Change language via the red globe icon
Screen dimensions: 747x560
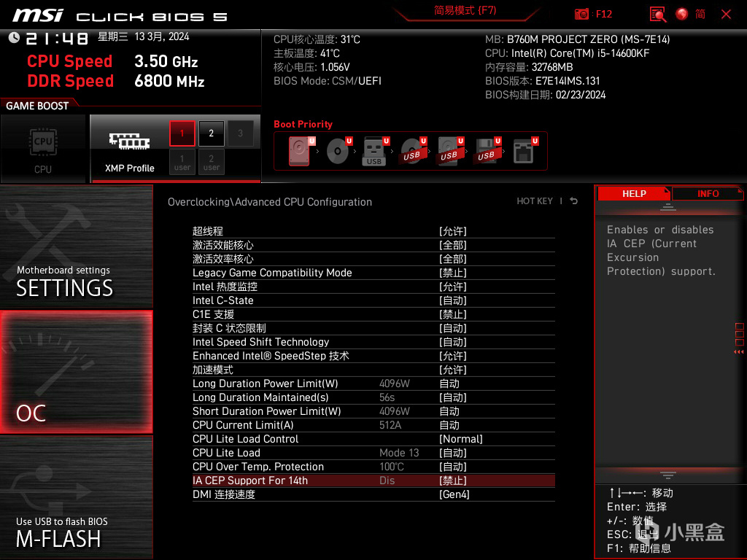tap(682, 14)
